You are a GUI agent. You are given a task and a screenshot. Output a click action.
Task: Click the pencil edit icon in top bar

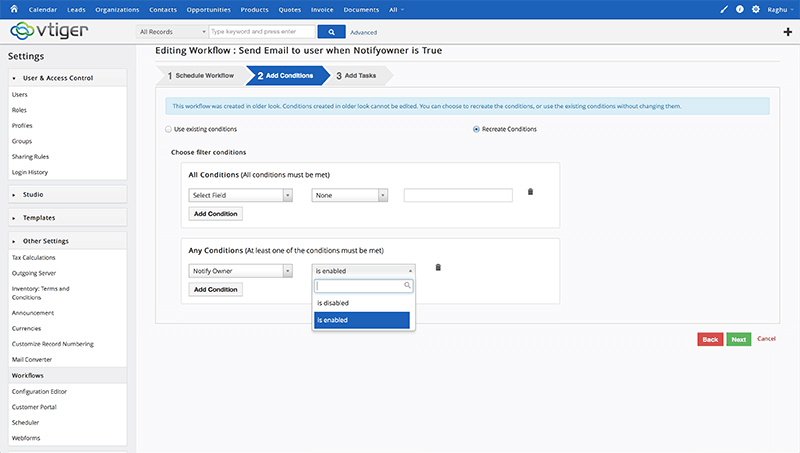pyautogui.click(x=724, y=9)
